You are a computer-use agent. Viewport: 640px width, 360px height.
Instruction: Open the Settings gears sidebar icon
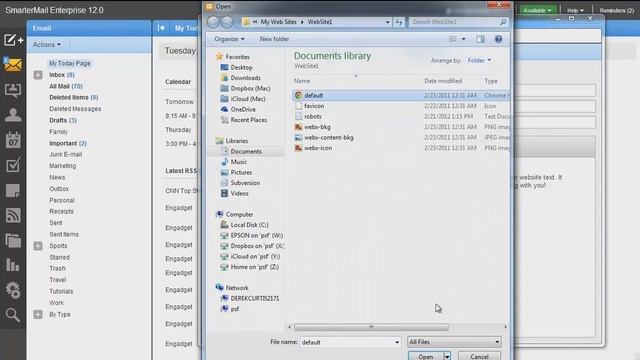coord(13,290)
